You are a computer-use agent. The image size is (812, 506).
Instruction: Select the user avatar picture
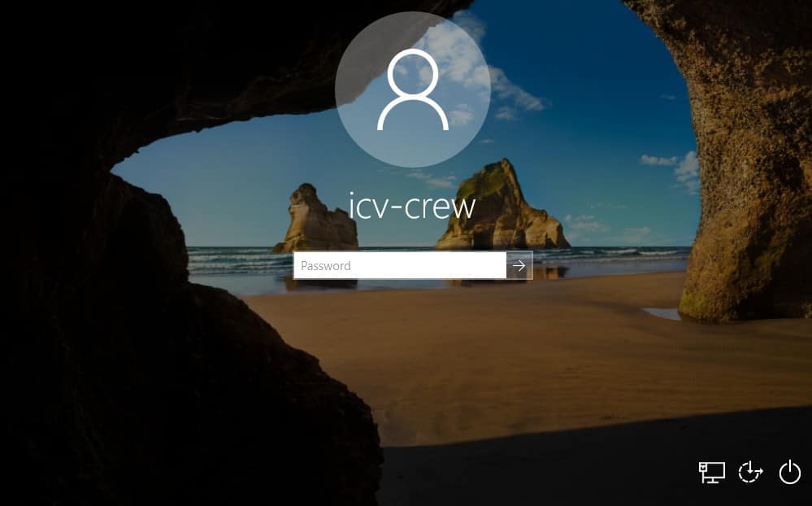(x=413, y=89)
